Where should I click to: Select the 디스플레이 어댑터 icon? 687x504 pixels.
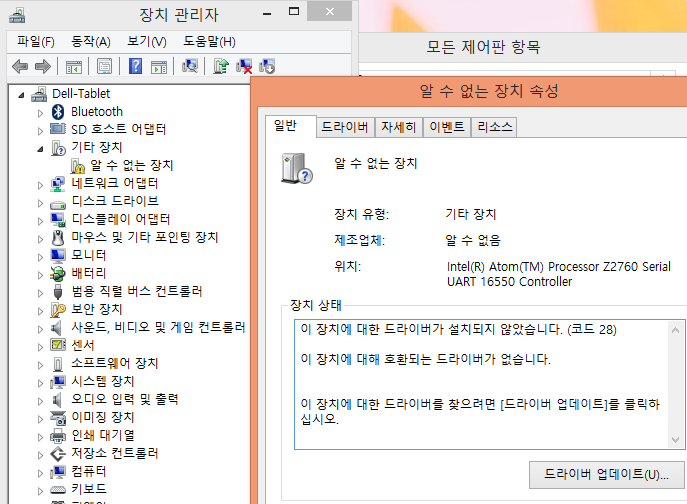click(x=58, y=220)
